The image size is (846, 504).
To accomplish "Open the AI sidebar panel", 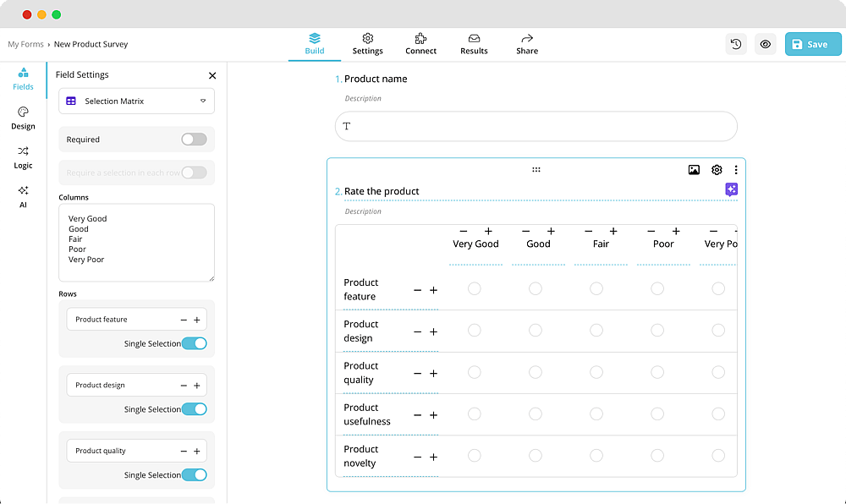I will pyautogui.click(x=23, y=197).
